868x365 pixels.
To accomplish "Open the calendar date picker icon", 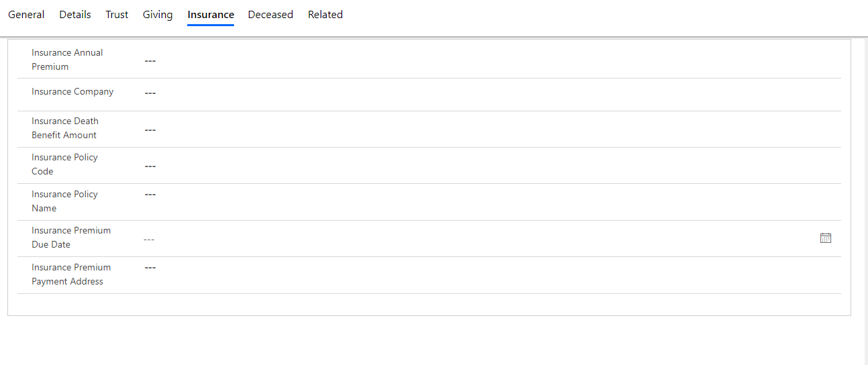I will pos(826,238).
